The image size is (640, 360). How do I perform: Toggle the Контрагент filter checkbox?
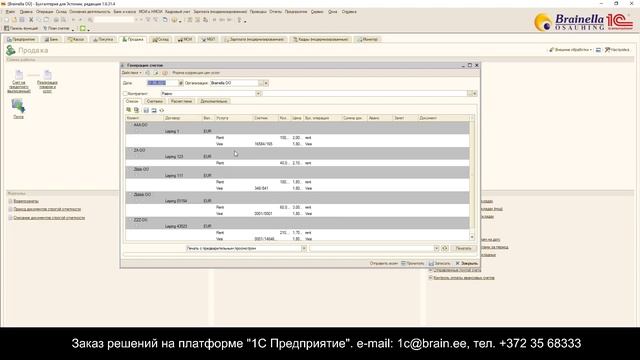125,93
